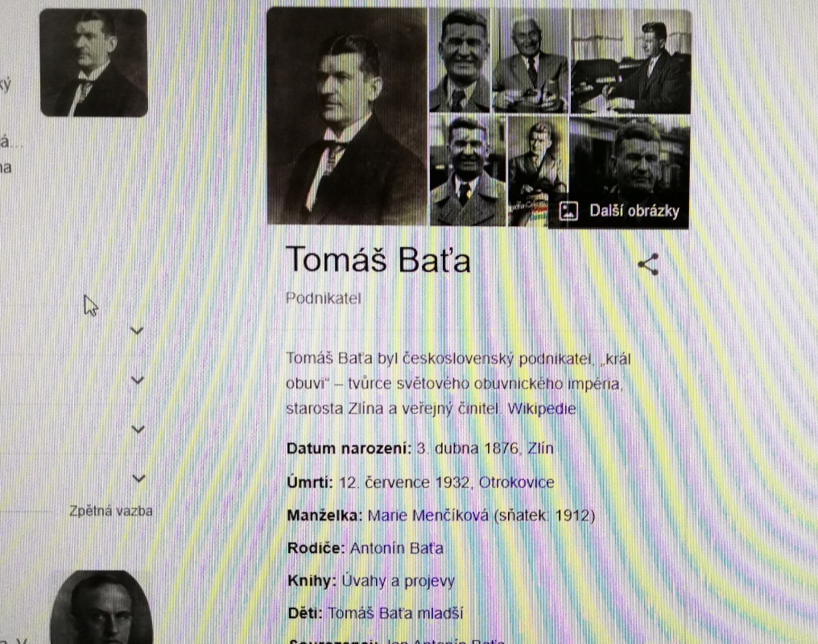Click Zpětná vazba feedback link
This screenshot has width=818, height=644.
[111, 511]
